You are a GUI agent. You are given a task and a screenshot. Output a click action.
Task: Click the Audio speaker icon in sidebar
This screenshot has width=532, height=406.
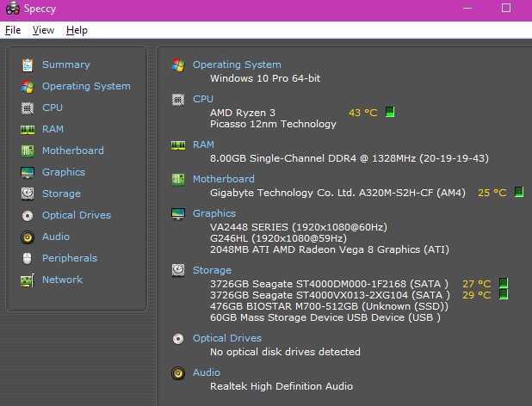click(28, 237)
